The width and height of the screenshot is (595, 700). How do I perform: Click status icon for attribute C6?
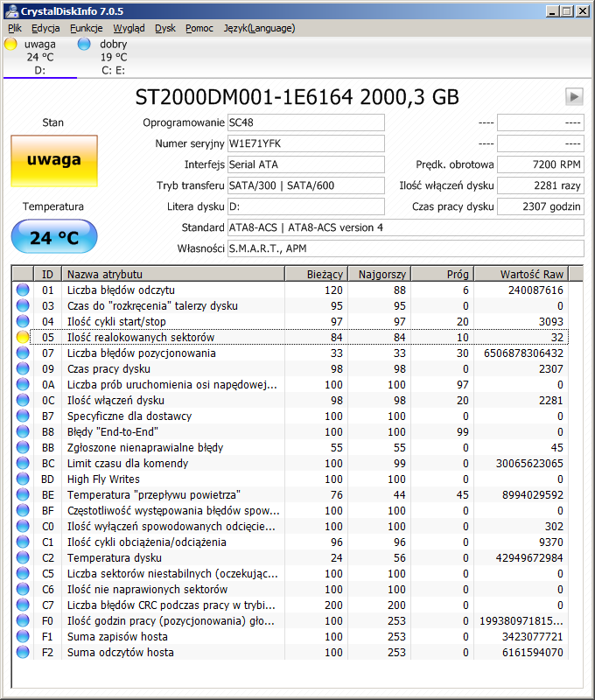point(23,589)
